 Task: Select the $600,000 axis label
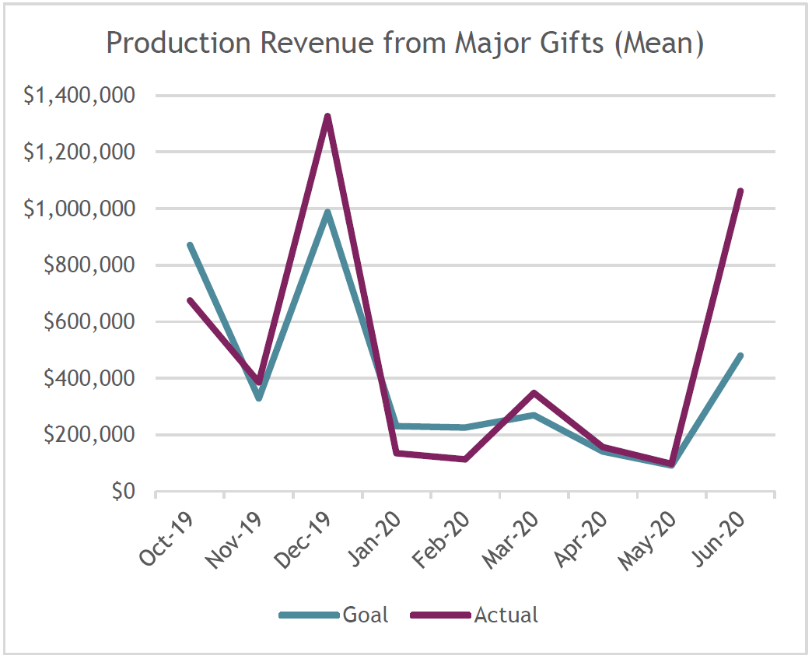click(89, 321)
